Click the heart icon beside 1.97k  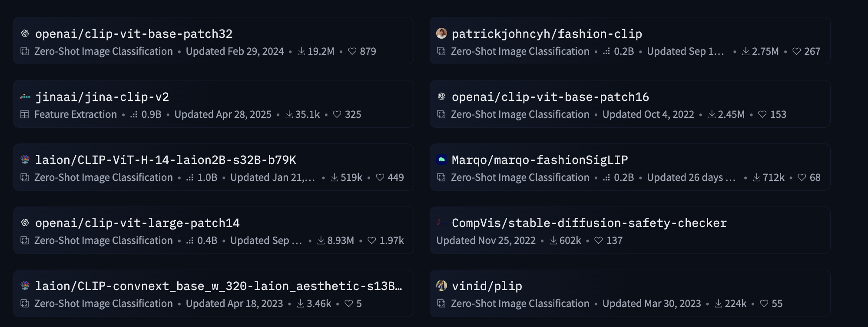click(372, 240)
